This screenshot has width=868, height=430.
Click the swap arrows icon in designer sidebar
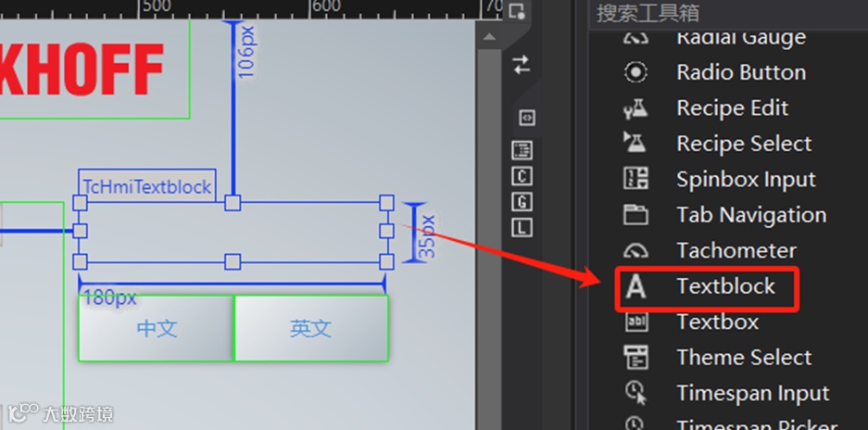[521, 64]
